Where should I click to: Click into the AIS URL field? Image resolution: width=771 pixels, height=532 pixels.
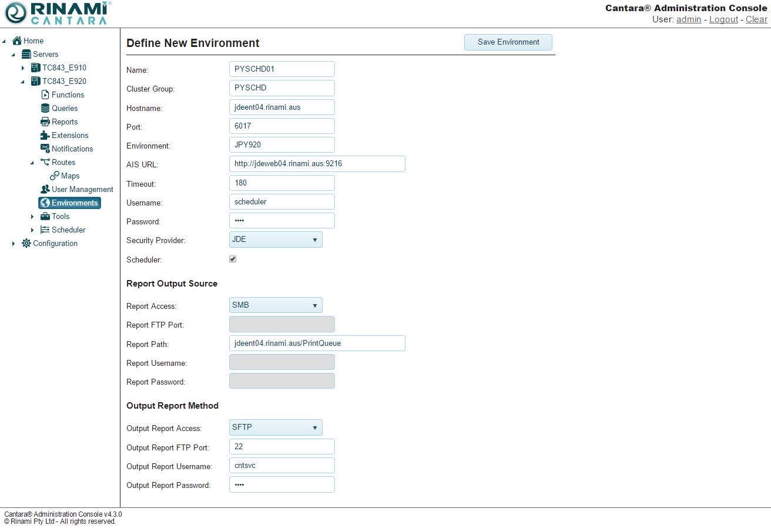317,164
